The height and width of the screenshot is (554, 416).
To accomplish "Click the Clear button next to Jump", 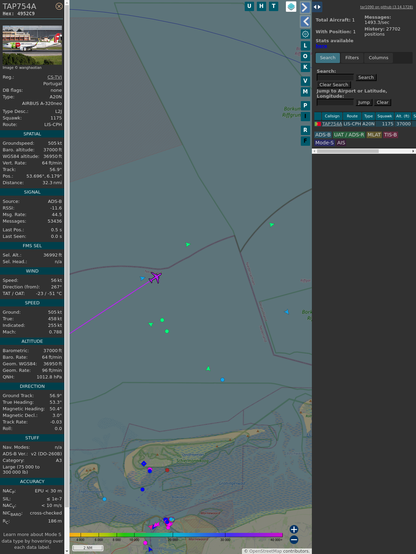I will pos(382,102).
